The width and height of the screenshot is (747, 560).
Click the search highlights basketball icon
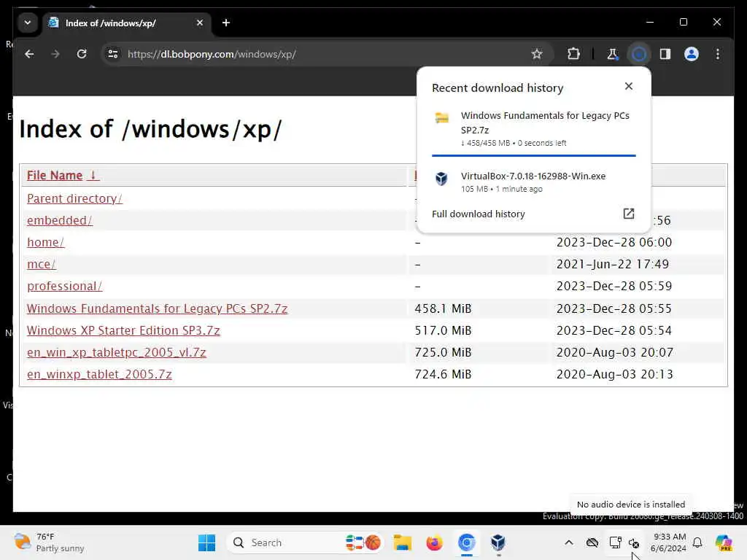[363, 542]
